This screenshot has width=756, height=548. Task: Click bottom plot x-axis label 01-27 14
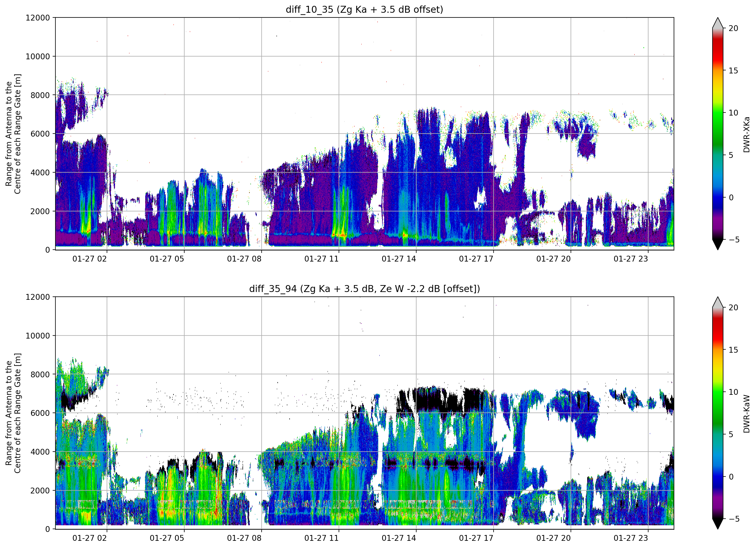399,538
